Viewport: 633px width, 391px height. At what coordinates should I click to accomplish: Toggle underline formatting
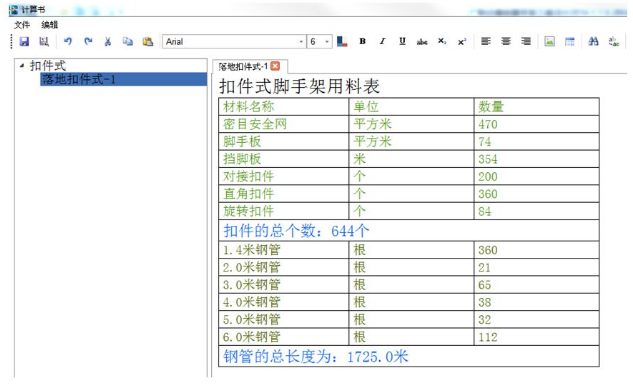pyautogui.click(x=402, y=41)
